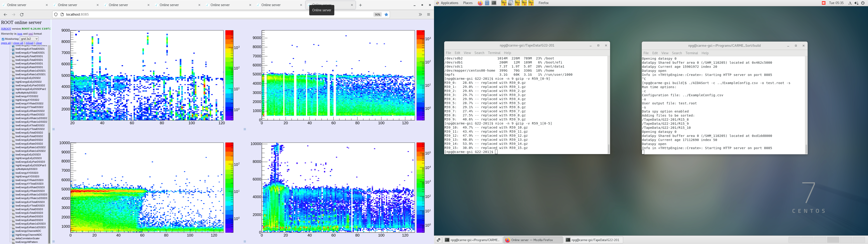Select the xyMultiplicityDSSD3 tree item

(26, 169)
